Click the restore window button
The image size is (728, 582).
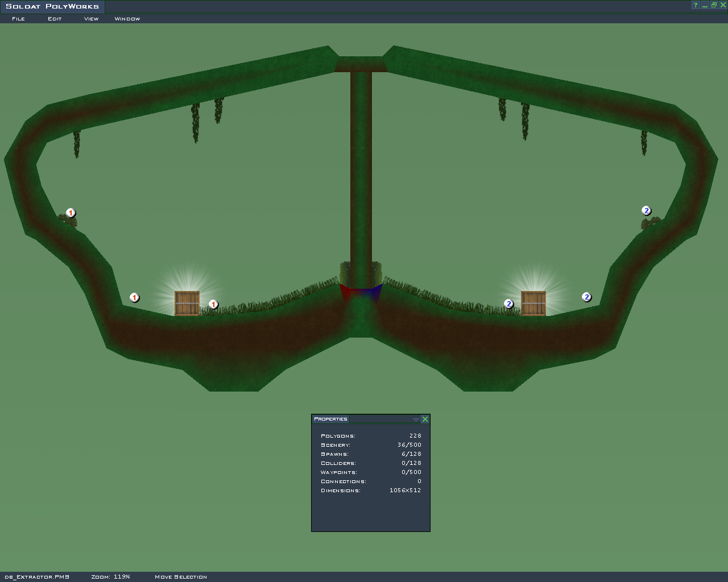tap(714, 5)
